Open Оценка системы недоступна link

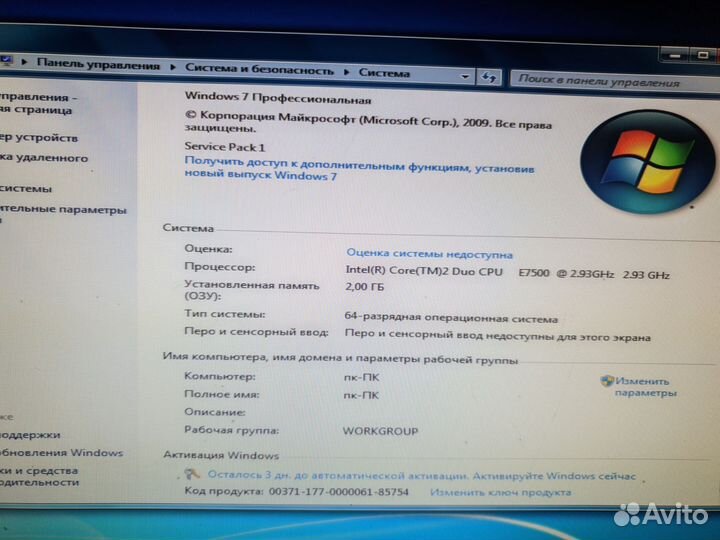429,255
